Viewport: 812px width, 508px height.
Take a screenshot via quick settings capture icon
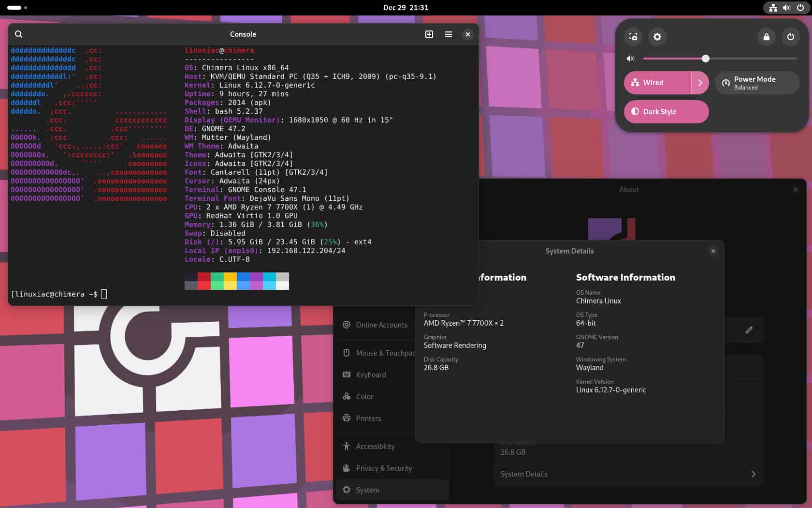click(x=633, y=37)
